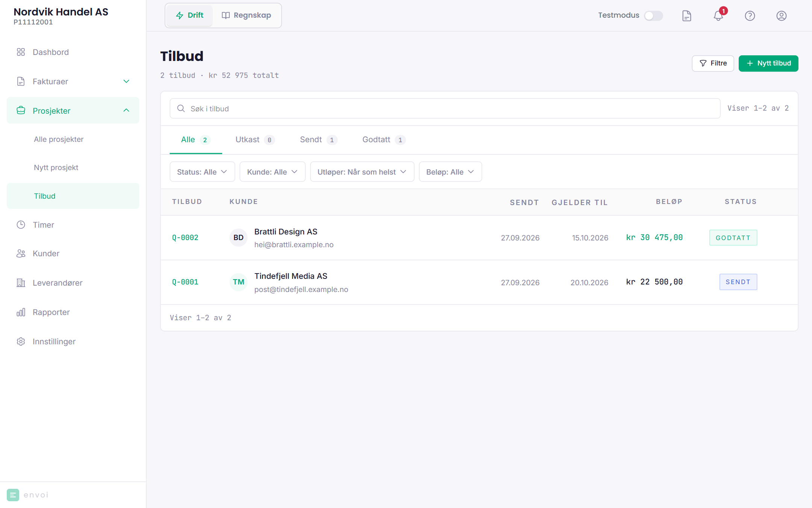812x508 pixels.
Task: Click the Innstillinger gear icon
Action: [21, 341]
